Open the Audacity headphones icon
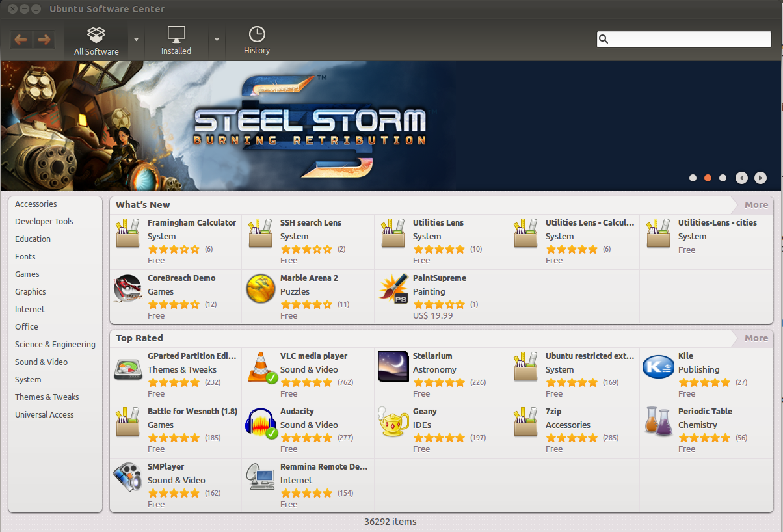Image resolution: width=783 pixels, height=532 pixels. [261, 423]
